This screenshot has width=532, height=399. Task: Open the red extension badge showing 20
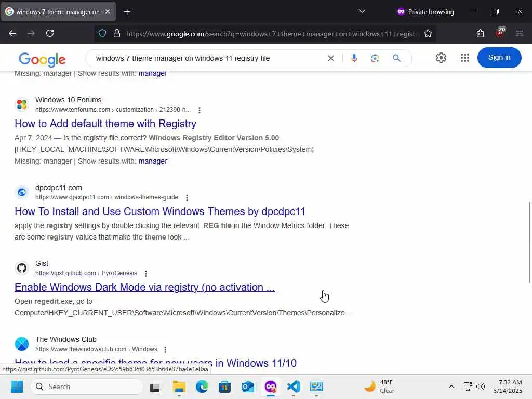pyautogui.click(x=500, y=33)
